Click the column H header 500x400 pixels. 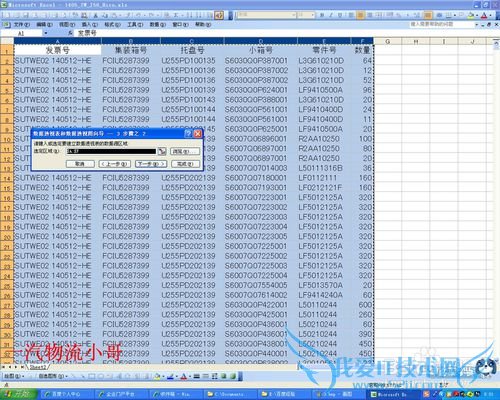416,41
